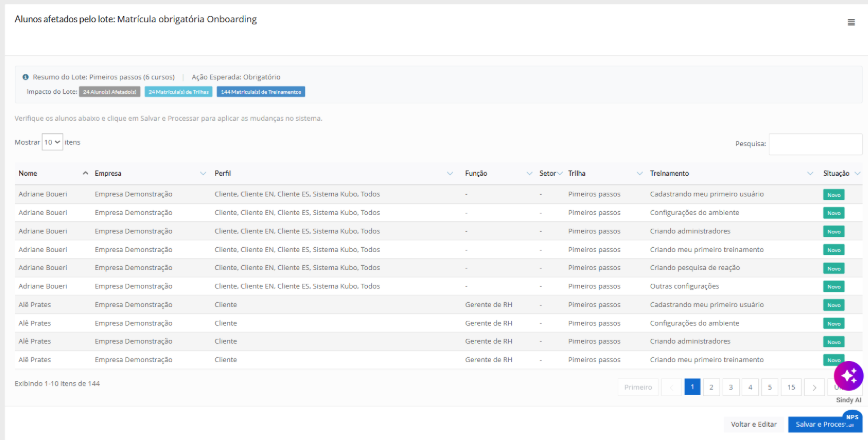
Task: Click 'Ação Esperada: Obrigatório' text
Action: point(236,77)
